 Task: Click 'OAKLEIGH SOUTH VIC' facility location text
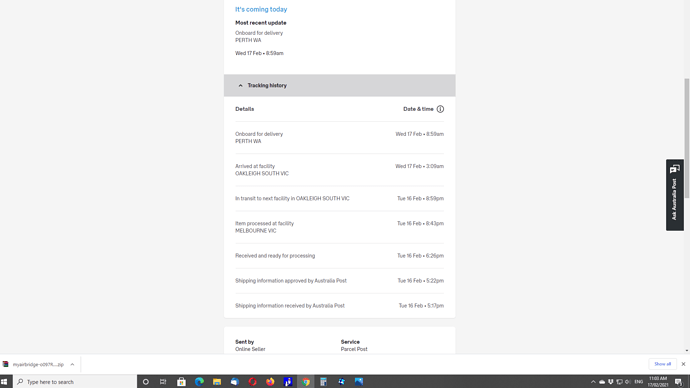click(x=262, y=174)
